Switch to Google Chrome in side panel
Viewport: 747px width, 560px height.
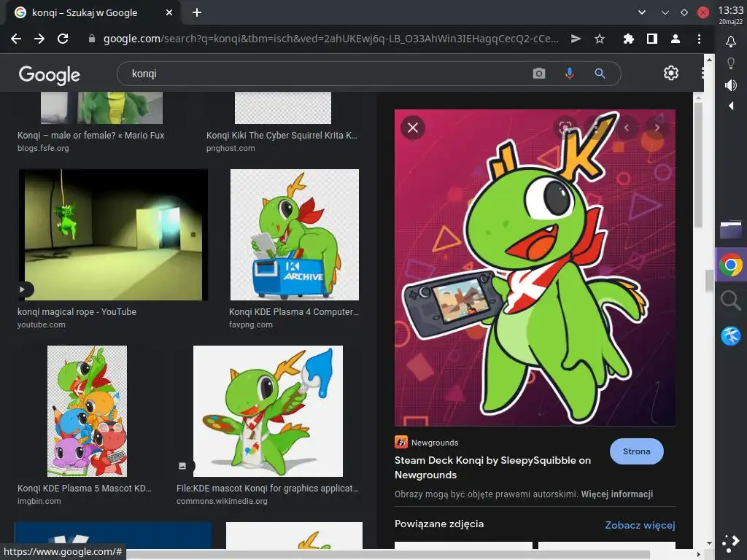pos(731,265)
